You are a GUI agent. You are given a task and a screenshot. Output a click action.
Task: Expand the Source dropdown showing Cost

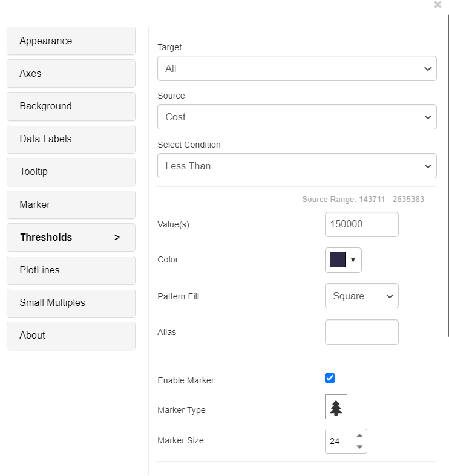click(x=297, y=117)
